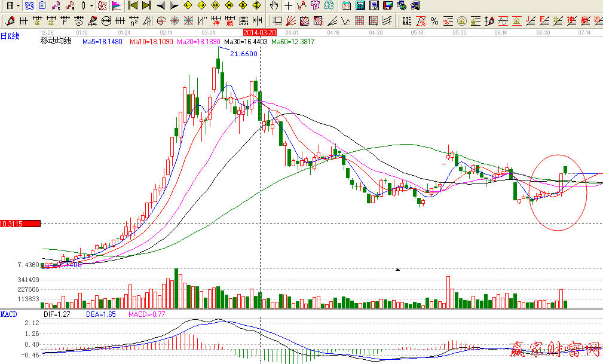This screenshot has height=364, width=603.
Task: Open the candlestick style dropdown arrow
Action: pyautogui.click(x=91, y=6)
